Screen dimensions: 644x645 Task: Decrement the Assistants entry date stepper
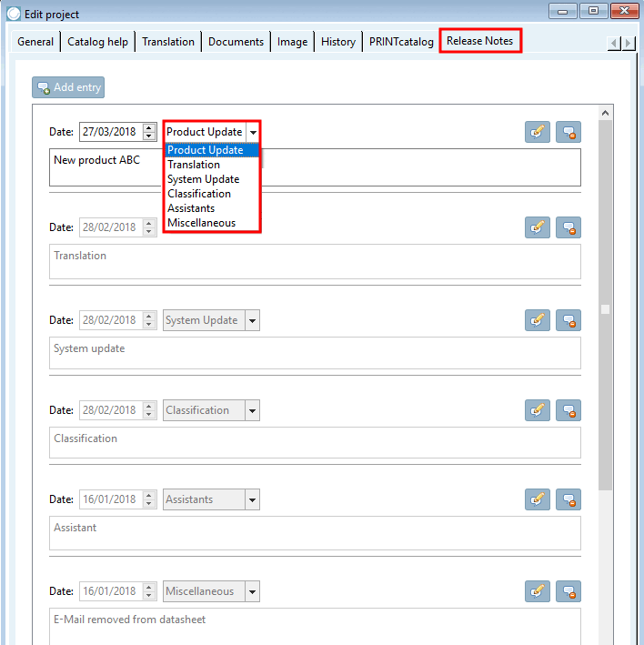[x=149, y=503]
